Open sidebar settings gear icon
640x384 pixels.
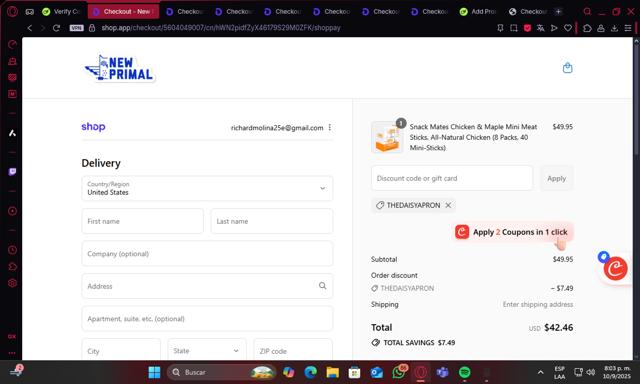[12, 283]
